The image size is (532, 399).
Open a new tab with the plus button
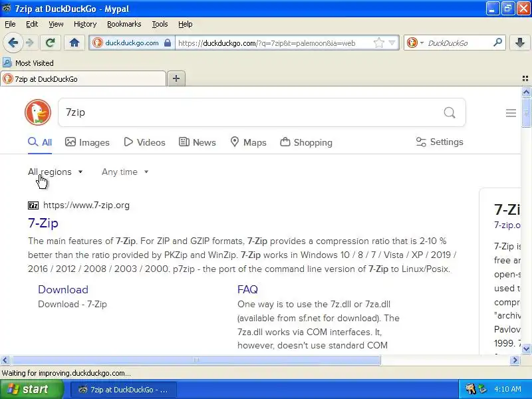tap(176, 78)
